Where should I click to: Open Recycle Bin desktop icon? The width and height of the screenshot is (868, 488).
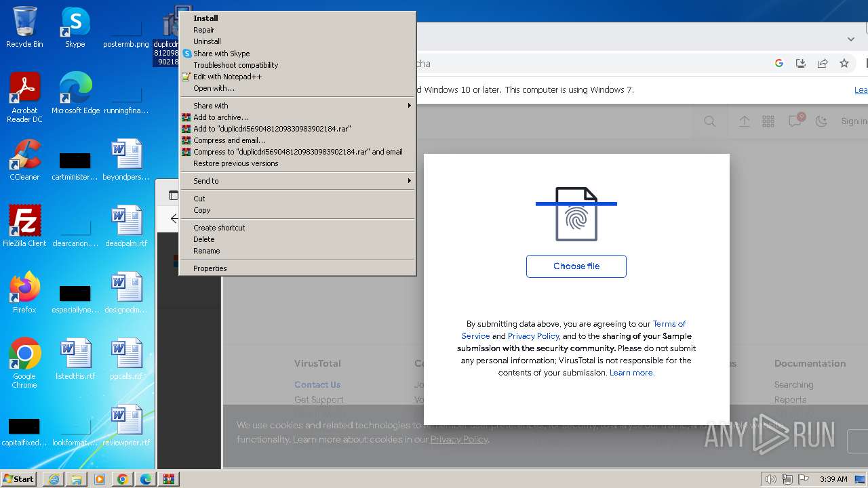24,27
